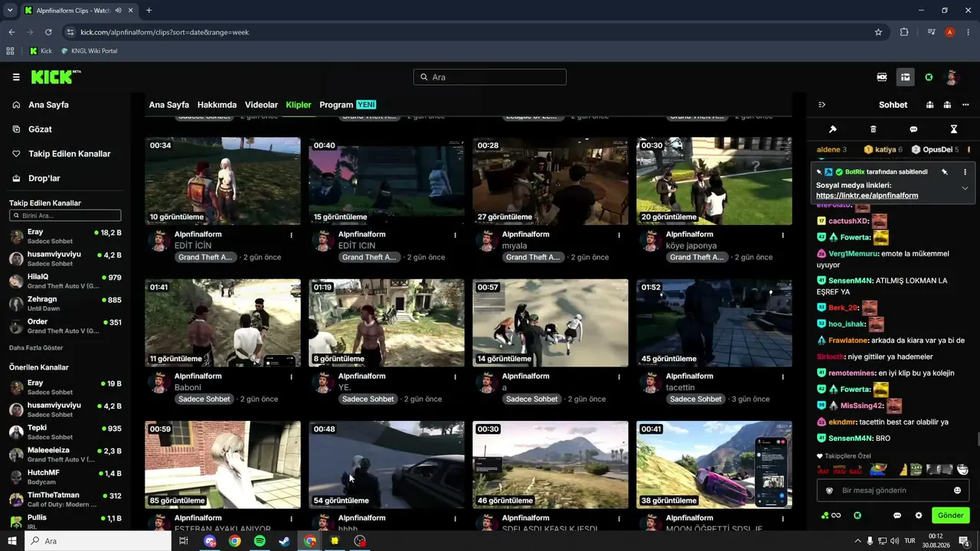Click the hourglass slow mode icon
Viewport: 980px width, 551px height.
[x=954, y=129]
